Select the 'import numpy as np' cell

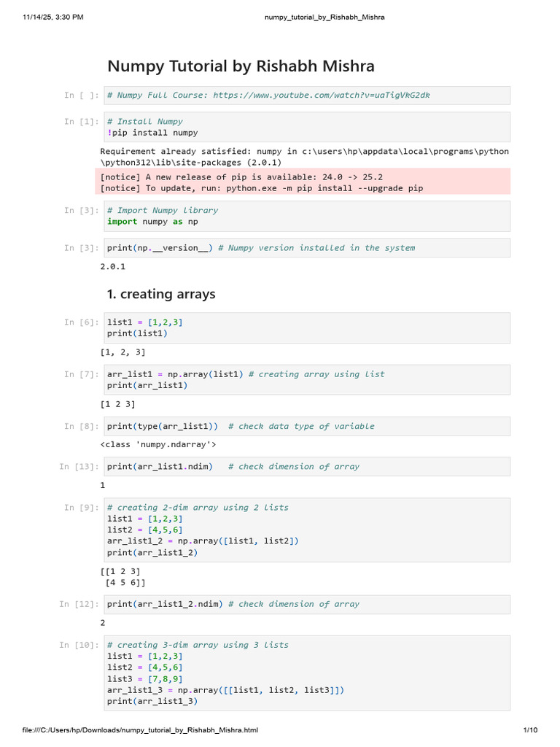click(305, 216)
